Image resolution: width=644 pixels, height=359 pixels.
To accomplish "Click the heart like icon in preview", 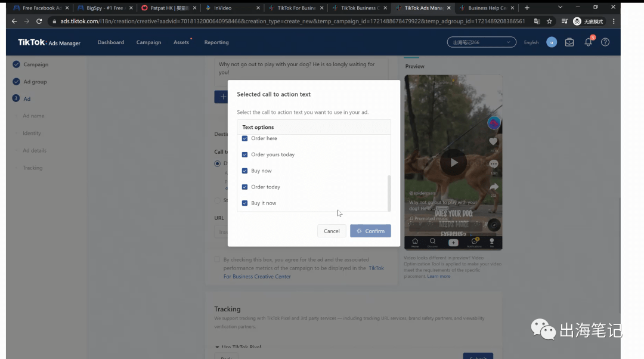I will [493, 141].
